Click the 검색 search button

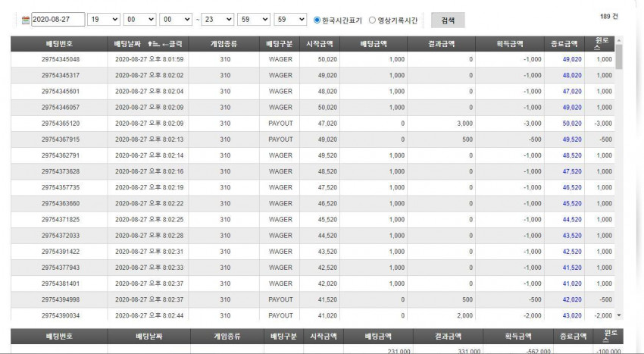448,20
